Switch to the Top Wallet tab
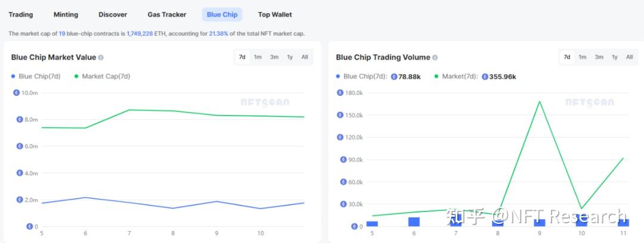 pos(275,14)
